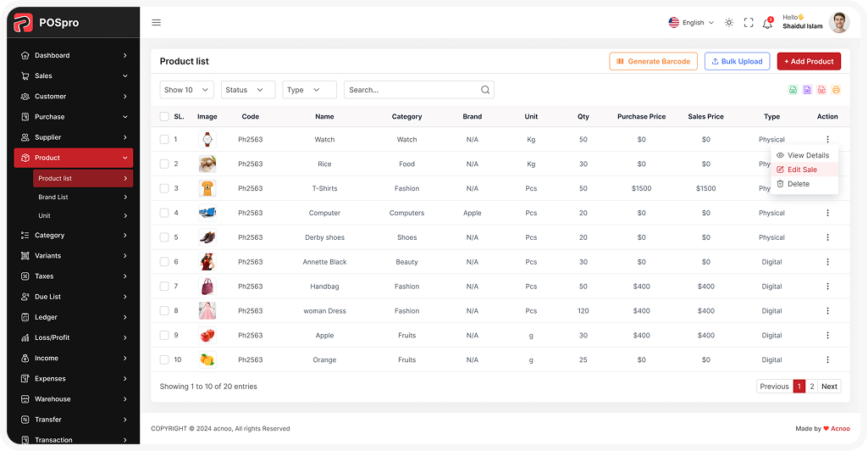Open action menu for Orange row
Screen dimensions: 868x451
[827, 359]
